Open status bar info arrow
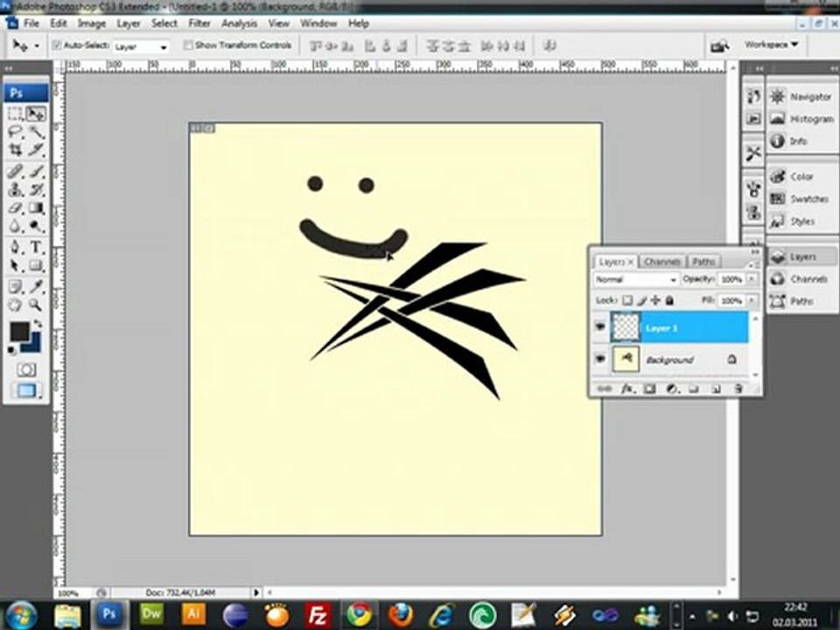Screen dimensions: 840x630 click(256, 592)
